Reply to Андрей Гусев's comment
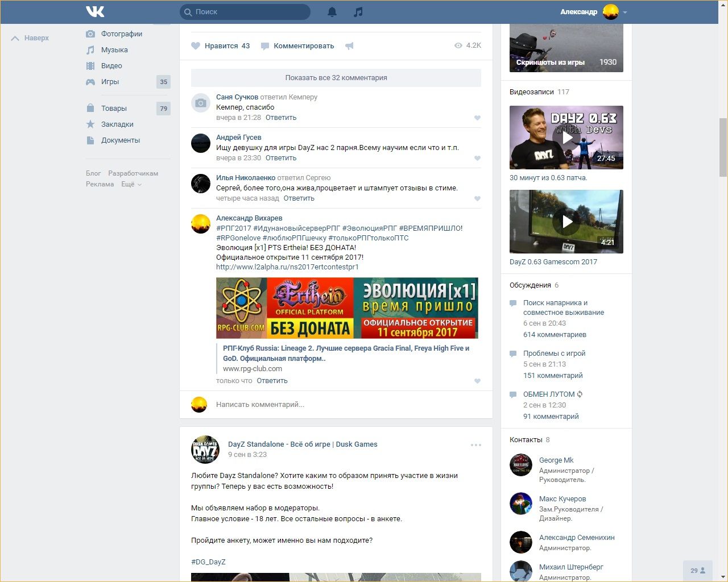 point(281,158)
